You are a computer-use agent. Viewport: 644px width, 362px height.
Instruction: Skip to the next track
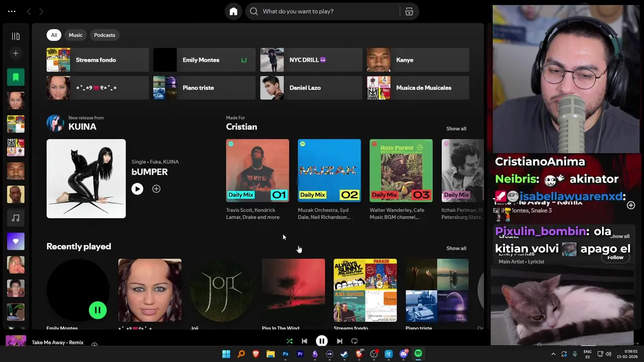click(x=340, y=341)
